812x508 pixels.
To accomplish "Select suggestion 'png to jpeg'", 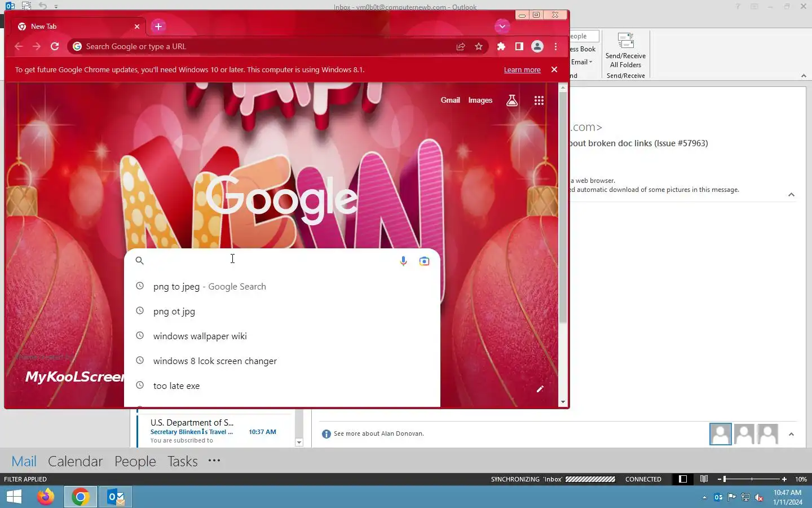I will [x=282, y=286].
